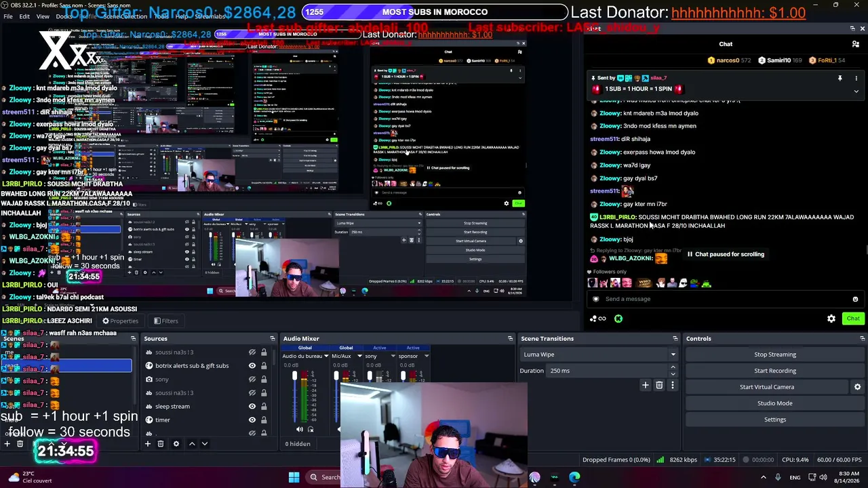
Task: Float the Audio Mixer dock
Action: tap(510, 339)
